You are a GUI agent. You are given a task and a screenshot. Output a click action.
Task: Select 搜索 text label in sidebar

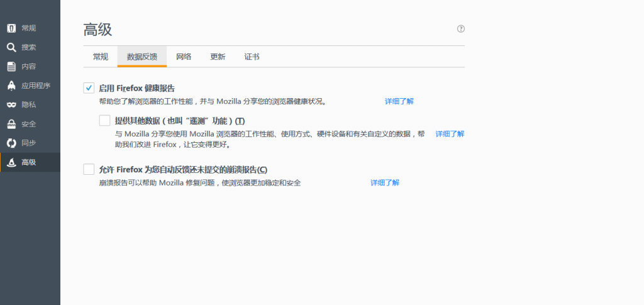click(29, 47)
